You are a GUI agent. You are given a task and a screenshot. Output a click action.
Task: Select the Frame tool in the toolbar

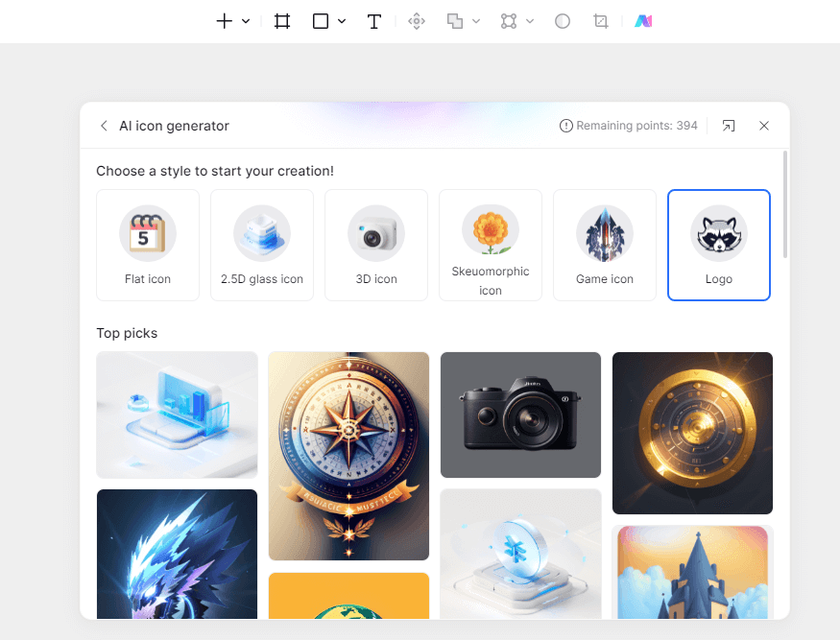[282, 21]
